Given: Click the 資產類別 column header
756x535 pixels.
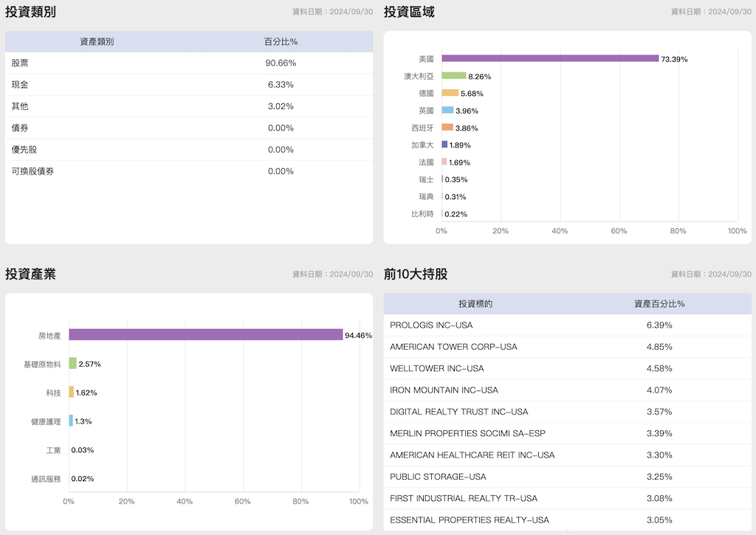Looking at the screenshot, I should pyautogui.click(x=97, y=41).
